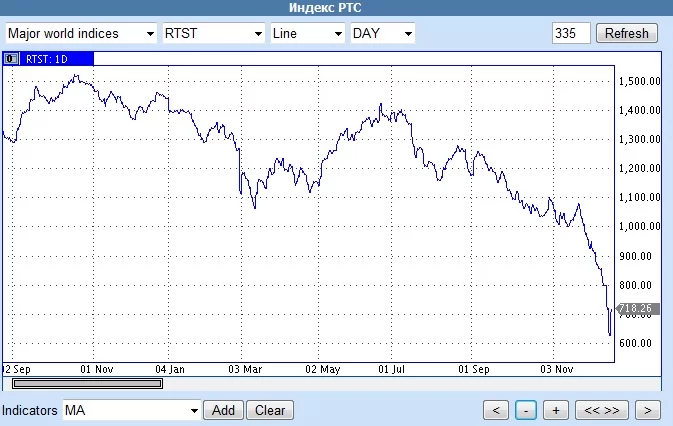This screenshot has width=673, height=426.
Task: Click the small icon beside RTST: 1D
Action: 11,59
